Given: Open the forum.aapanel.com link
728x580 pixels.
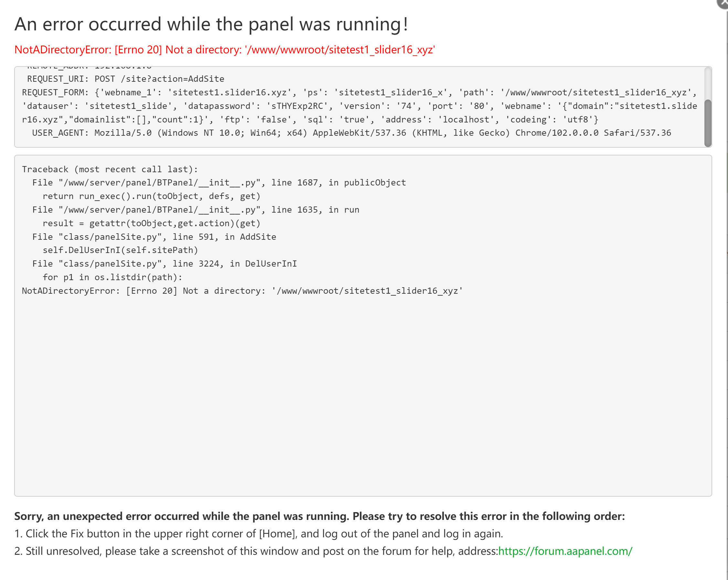Looking at the screenshot, I should [x=565, y=551].
